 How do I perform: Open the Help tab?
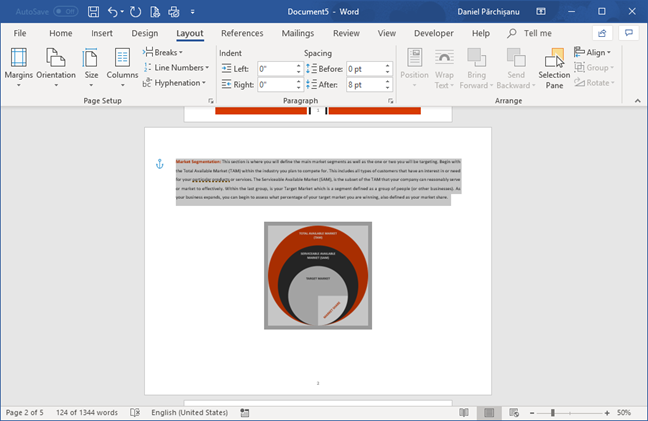[481, 33]
